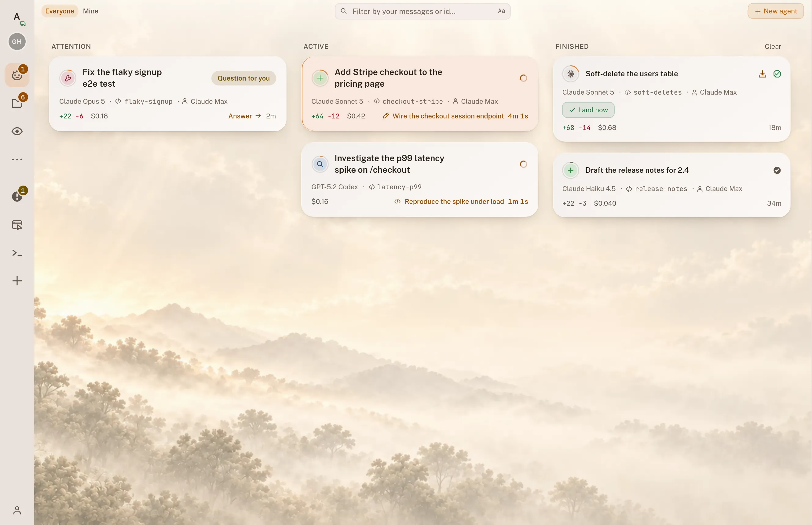The image size is (812, 525).
Task: Switch to the Mine tab
Action: click(90, 11)
